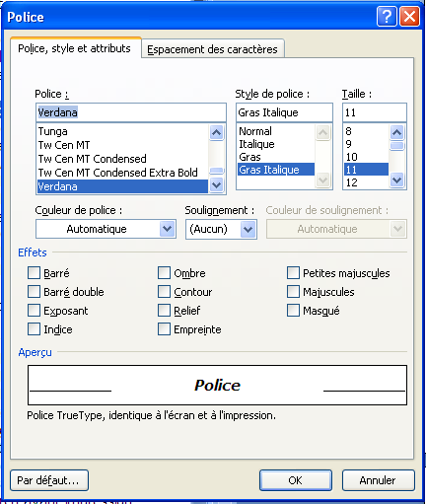Close the Police dialog window
This screenshot has height=504, width=426.
click(409, 16)
